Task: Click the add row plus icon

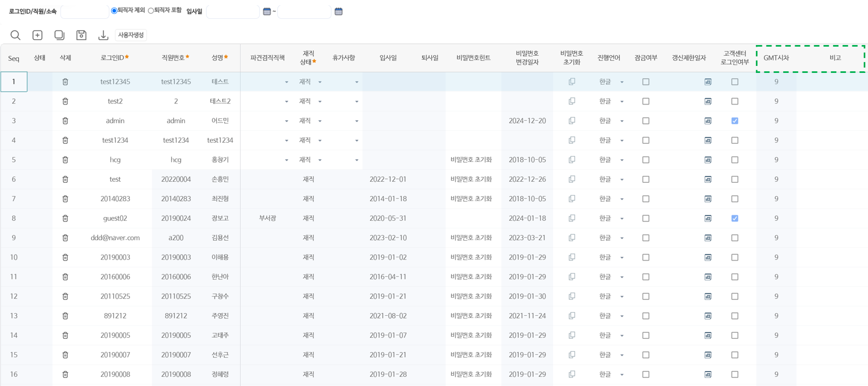Action: pos(38,35)
